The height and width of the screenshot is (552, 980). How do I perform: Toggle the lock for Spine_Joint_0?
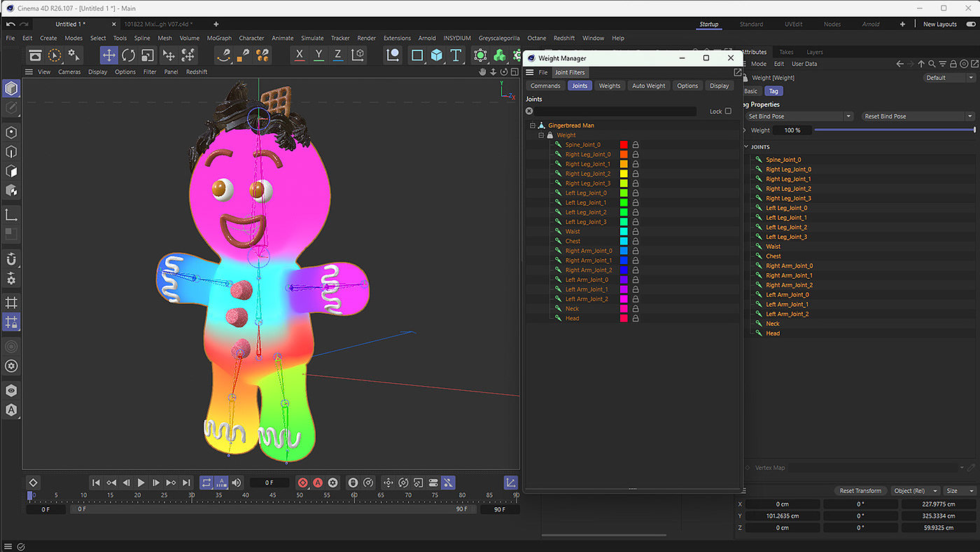coord(636,145)
